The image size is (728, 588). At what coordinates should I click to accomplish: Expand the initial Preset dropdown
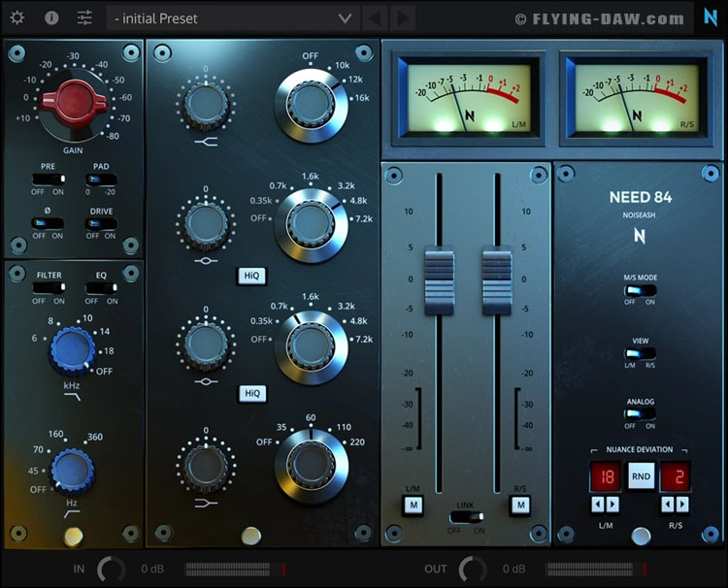click(233, 18)
